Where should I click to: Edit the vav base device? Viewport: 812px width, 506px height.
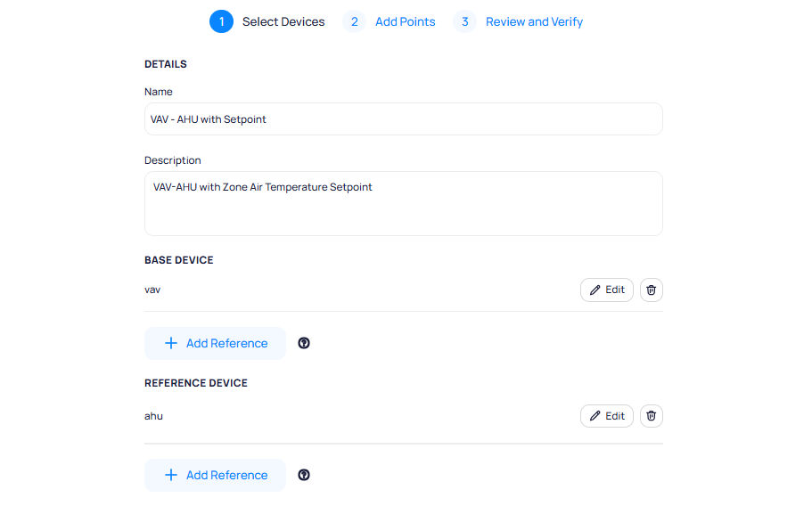[606, 290]
